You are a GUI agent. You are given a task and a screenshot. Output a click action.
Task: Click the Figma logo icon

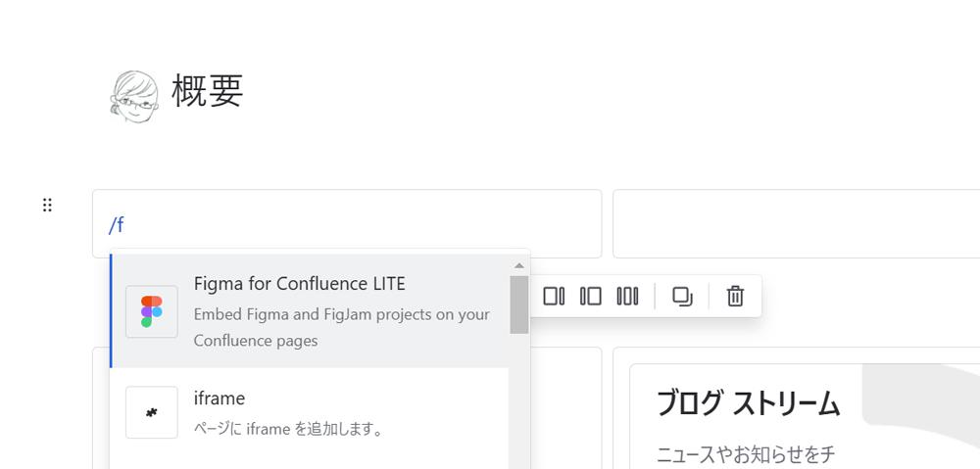151,311
